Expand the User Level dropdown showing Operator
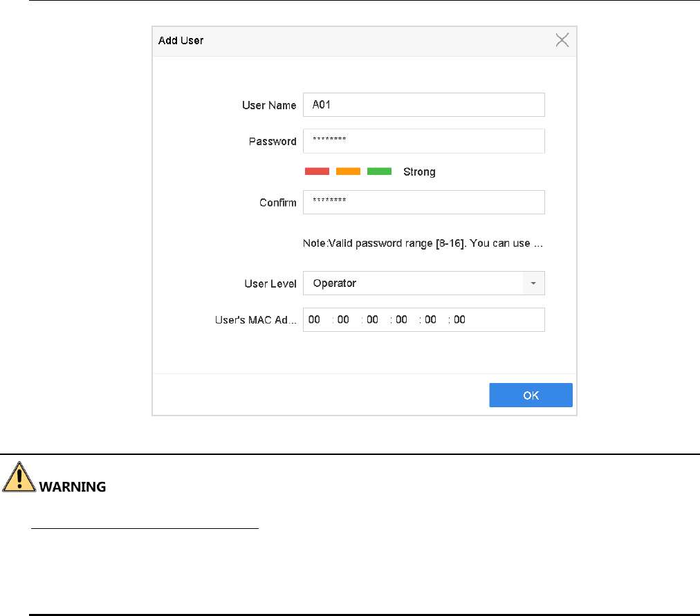Image resolution: width=700 pixels, height=616 pixels. click(533, 283)
